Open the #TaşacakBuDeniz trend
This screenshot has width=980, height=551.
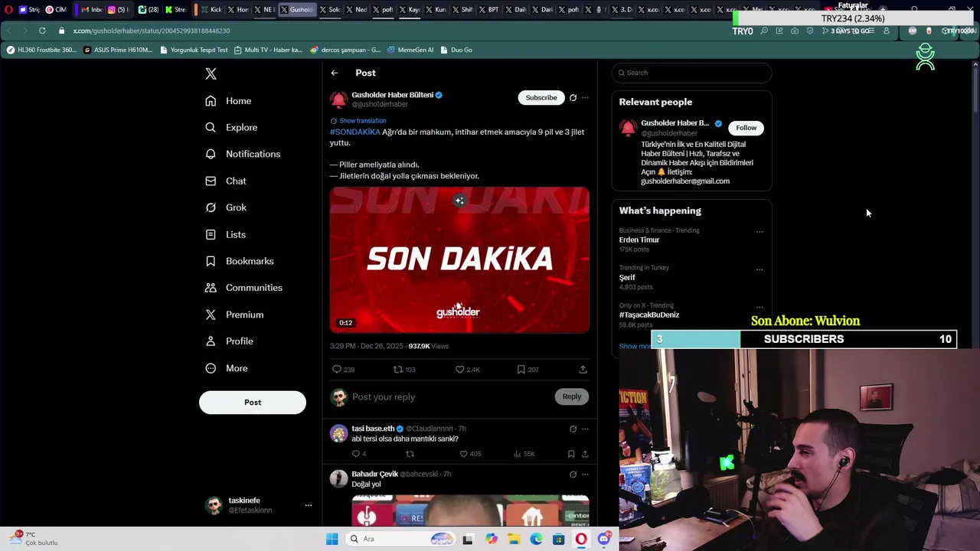[649, 315]
